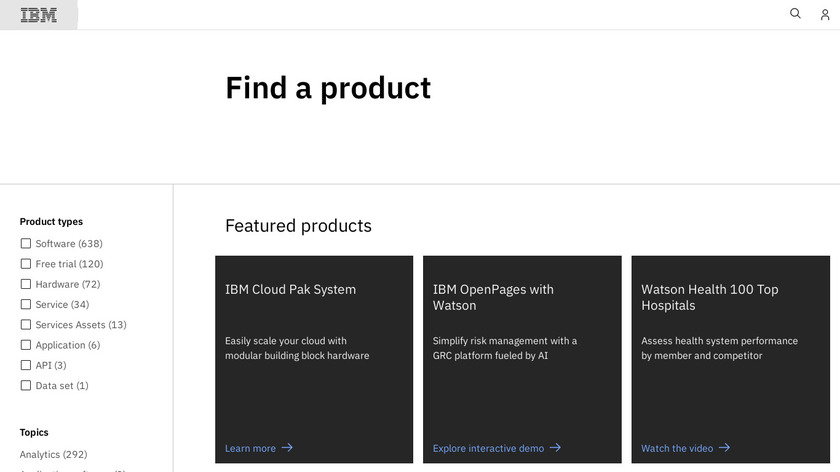This screenshot has height=472, width=840.
Task: Open the user profile icon
Action: coord(825,15)
